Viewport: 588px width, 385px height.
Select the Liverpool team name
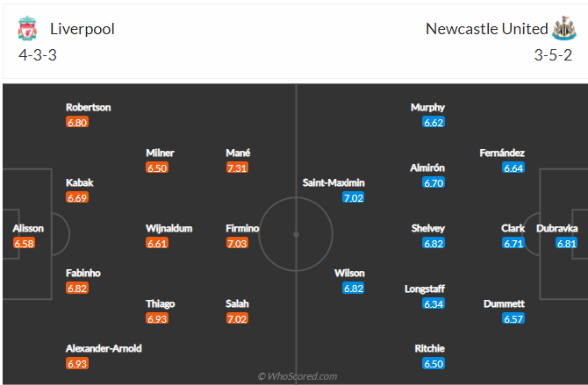click(82, 28)
